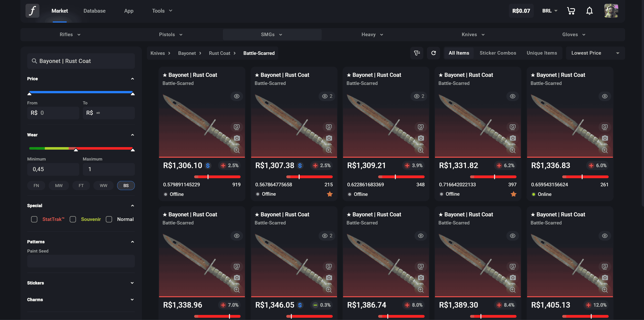Click the Rust Coat breadcrumb link
This screenshot has width=644, height=320.
pyautogui.click(x=220, y=53)
